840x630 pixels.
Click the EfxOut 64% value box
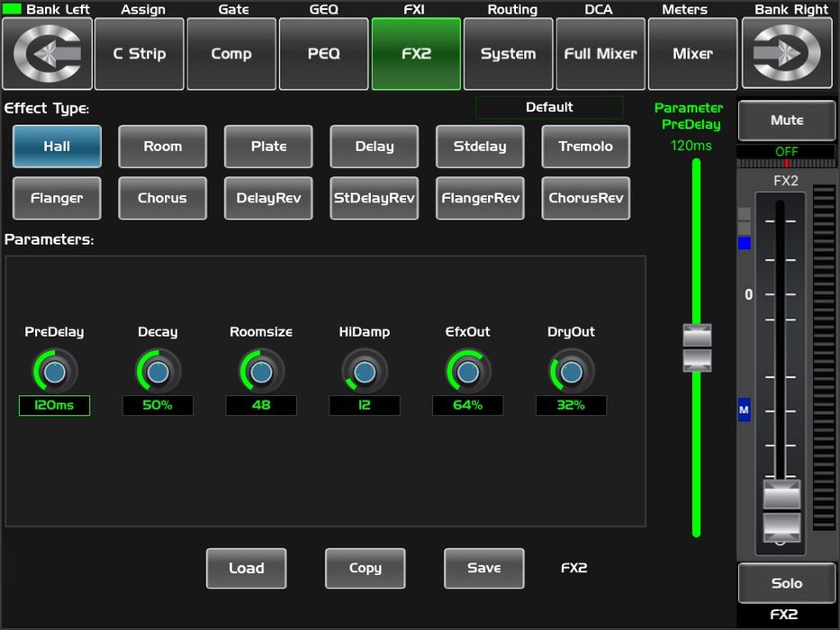[467, 405]
